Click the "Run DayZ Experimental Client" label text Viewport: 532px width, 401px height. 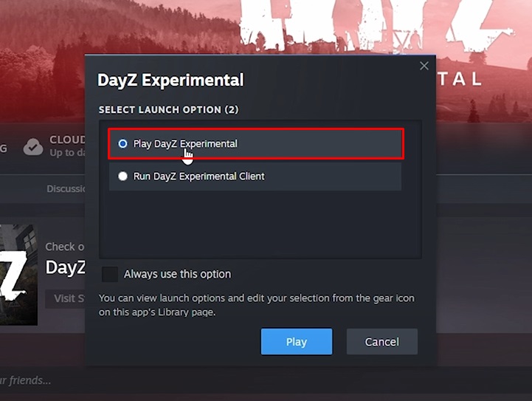198,176
